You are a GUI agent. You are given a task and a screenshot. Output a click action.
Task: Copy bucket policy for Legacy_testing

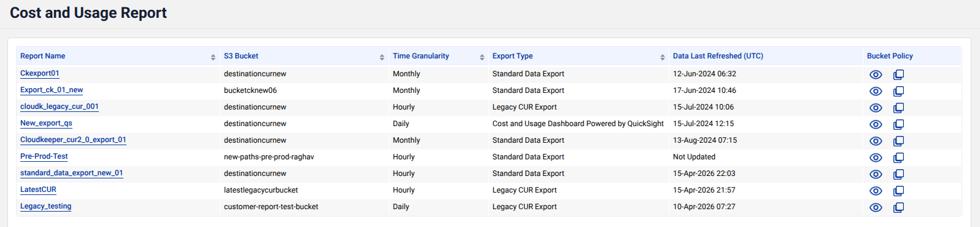click(898, 207)
